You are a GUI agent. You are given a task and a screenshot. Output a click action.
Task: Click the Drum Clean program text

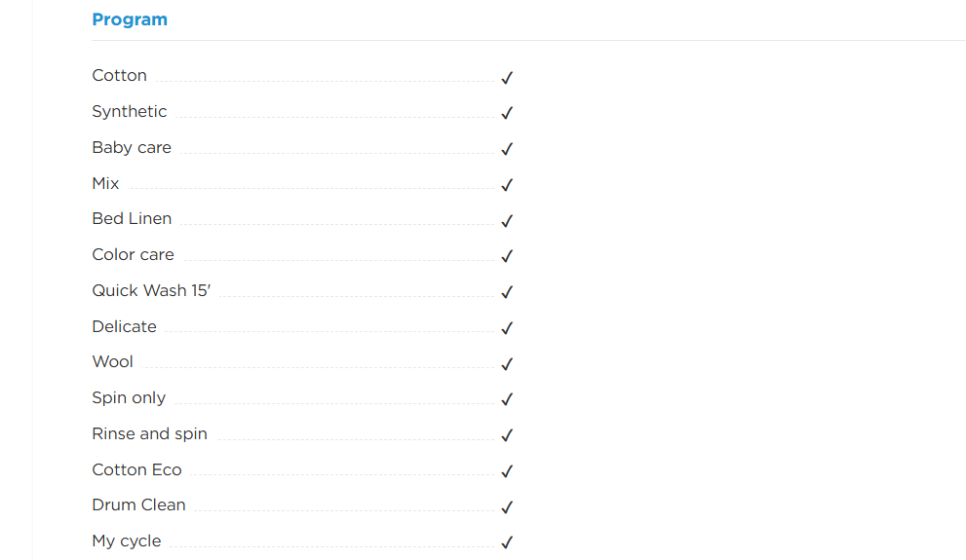[x=138, y=504]
